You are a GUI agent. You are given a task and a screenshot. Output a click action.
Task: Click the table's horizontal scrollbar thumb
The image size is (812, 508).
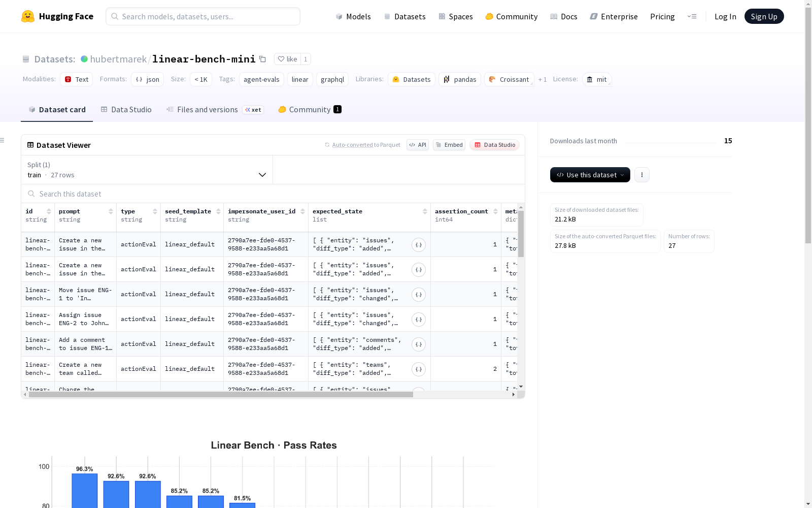[221, 394]
